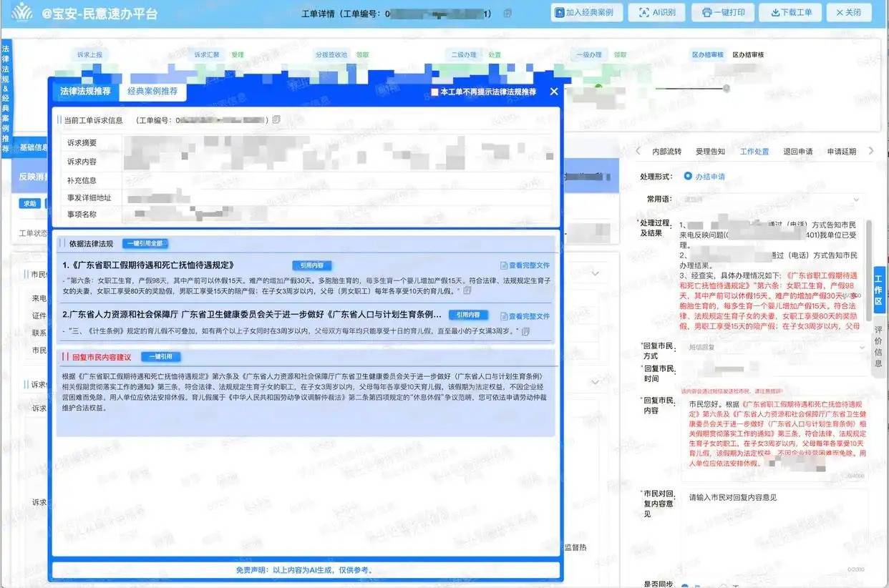Check 本工单不再提示法律法规推荐 checkbox
889x588 pixels.
pos(434,92)
